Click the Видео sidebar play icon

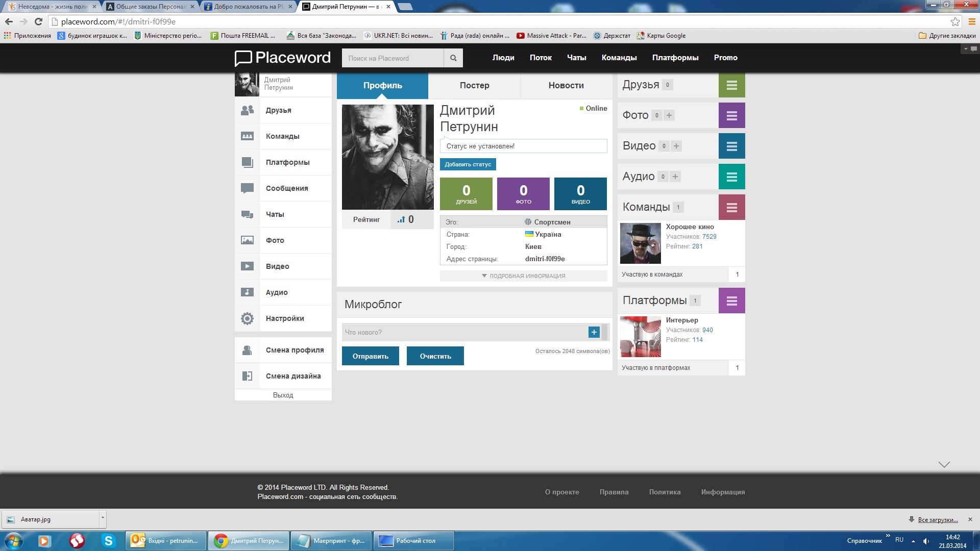[x=248, y=266]
